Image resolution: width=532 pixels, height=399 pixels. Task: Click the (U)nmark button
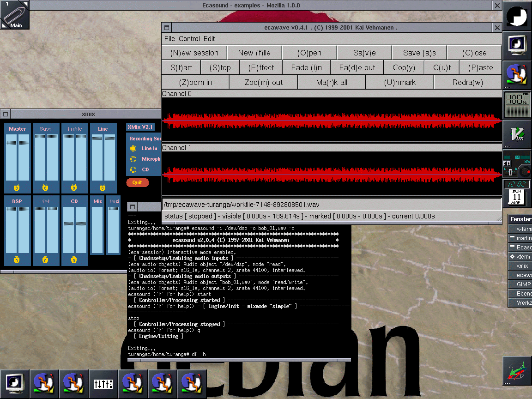click(x=399, y=83)
